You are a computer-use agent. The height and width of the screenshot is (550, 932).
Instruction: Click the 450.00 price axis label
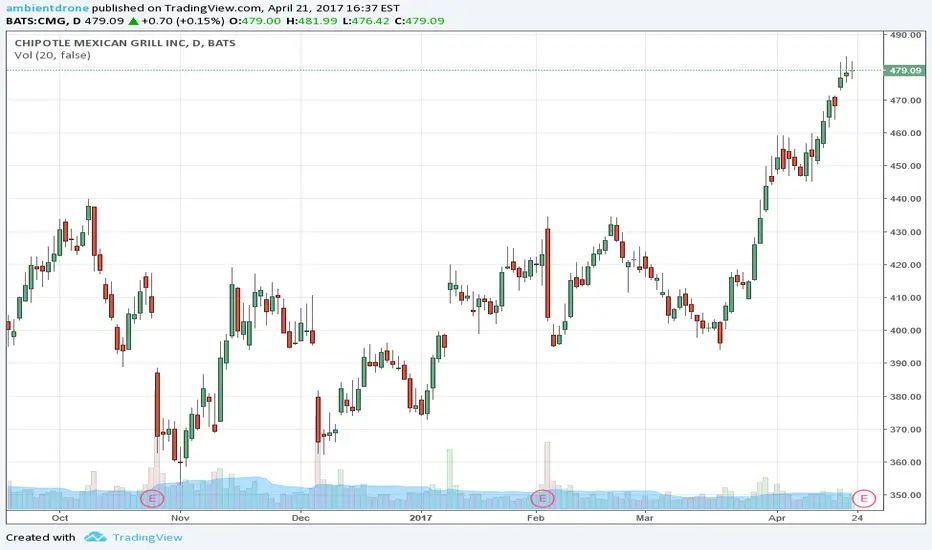905,166
